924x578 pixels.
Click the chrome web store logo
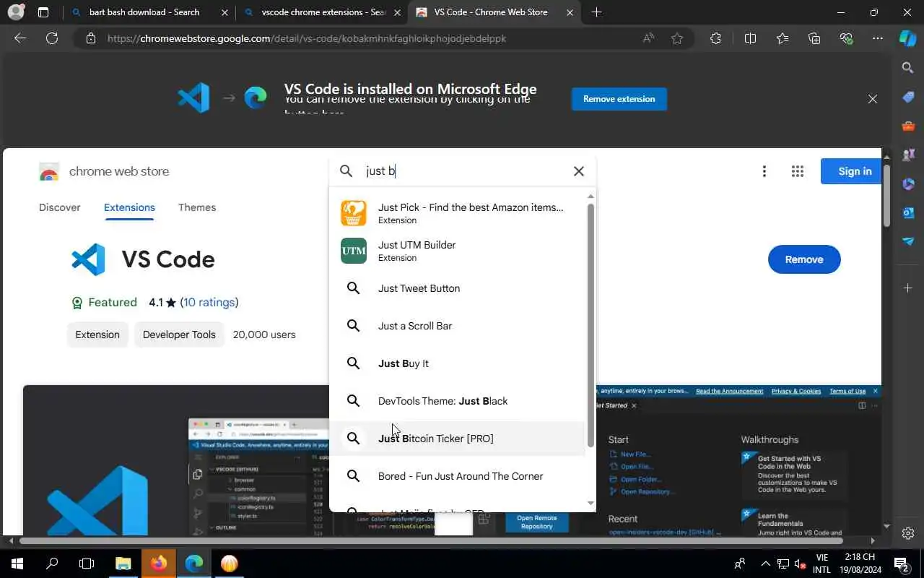(104, 171)
